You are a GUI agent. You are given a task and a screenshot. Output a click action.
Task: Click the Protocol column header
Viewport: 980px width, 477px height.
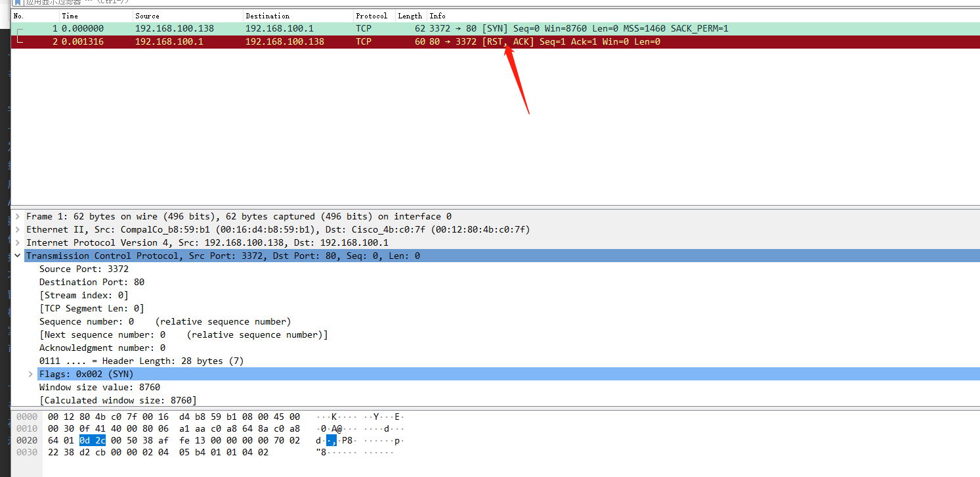[372, 16]
